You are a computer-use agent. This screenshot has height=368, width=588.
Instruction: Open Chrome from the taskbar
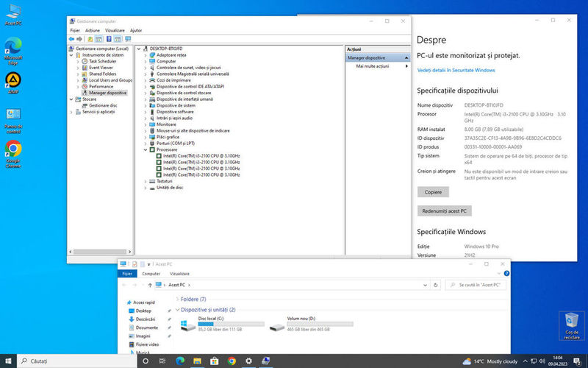click(232, 361)
